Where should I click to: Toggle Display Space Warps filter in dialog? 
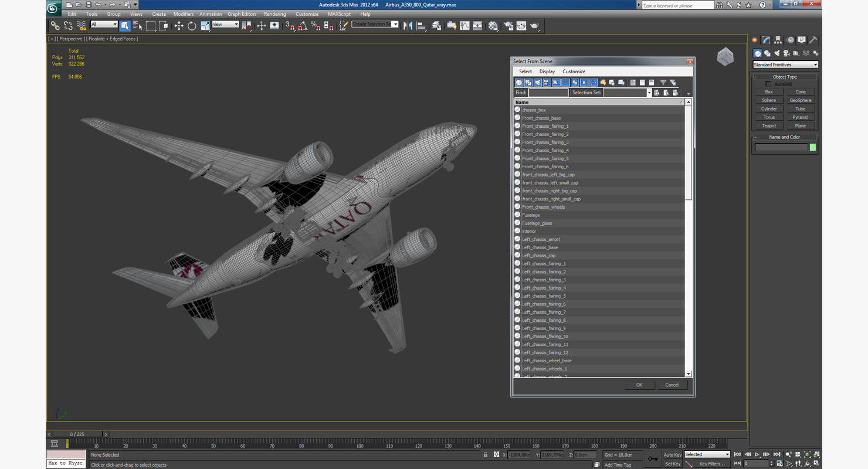click(x=565, y=83)
